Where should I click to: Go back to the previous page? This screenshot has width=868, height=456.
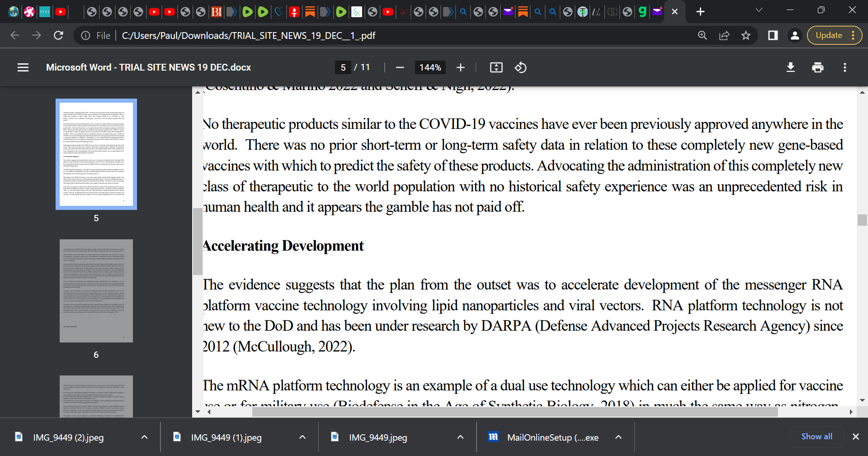tap(15, 35)
